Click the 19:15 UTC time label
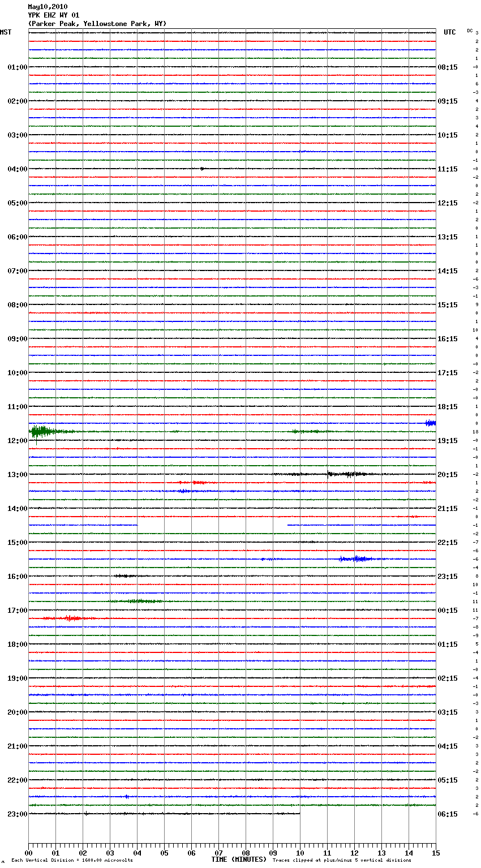This screenshot has width=481, height=868. pos(448,441)
